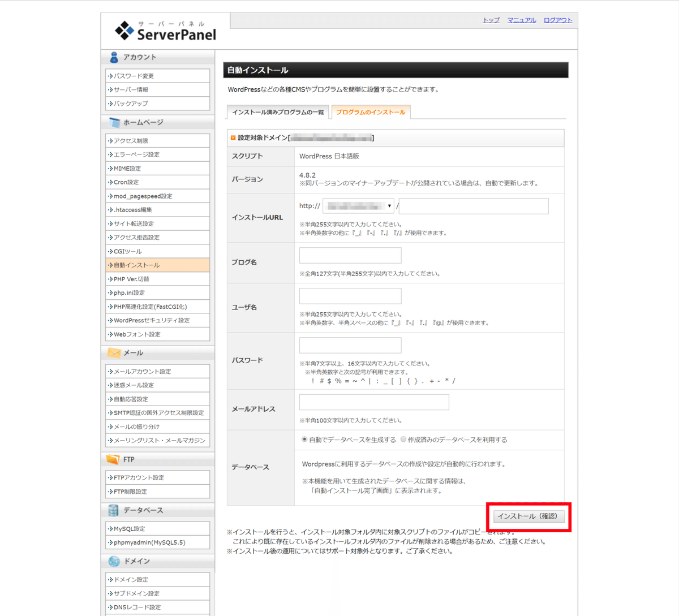The width and height of the screenshot is (679, 616).
Task: Open メーリングリスト・メールマガジン menu item
Action: click(x=157, y=441)
